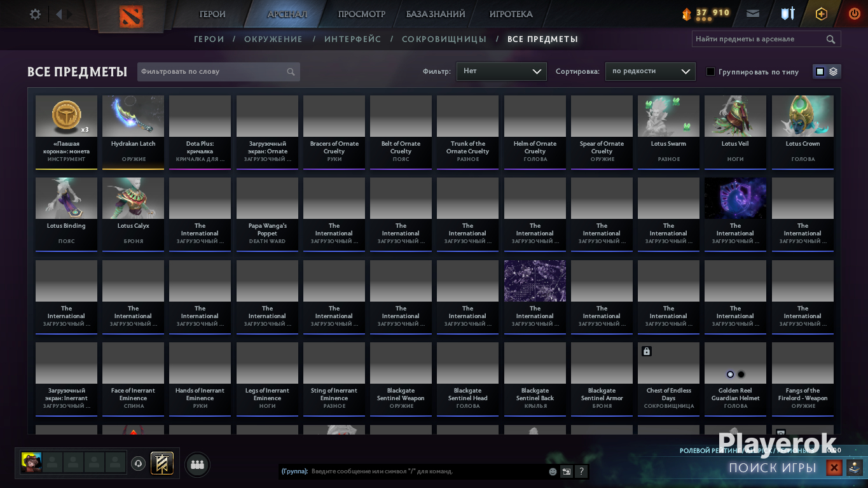Open the Сортировка dropdown по редкости

(x=650, y=71)
